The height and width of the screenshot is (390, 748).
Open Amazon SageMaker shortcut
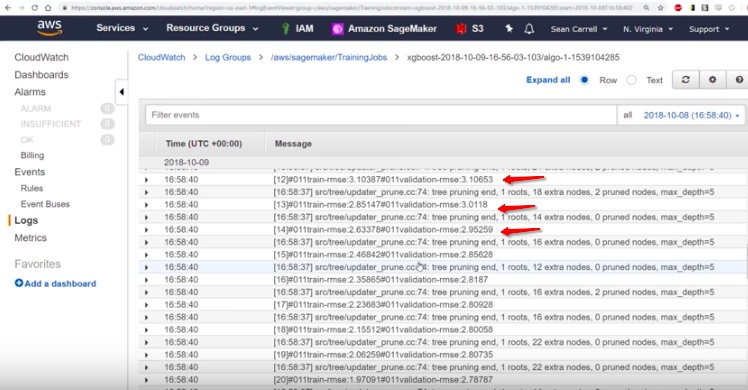pos(384,29)
